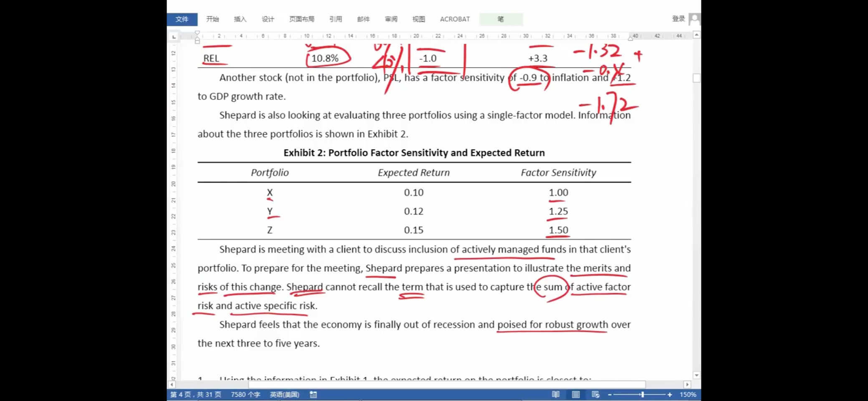Click the 'Factor Sensitivity' column header
The height and width of the screenshot is (401, 868).
tap(558, 173)
